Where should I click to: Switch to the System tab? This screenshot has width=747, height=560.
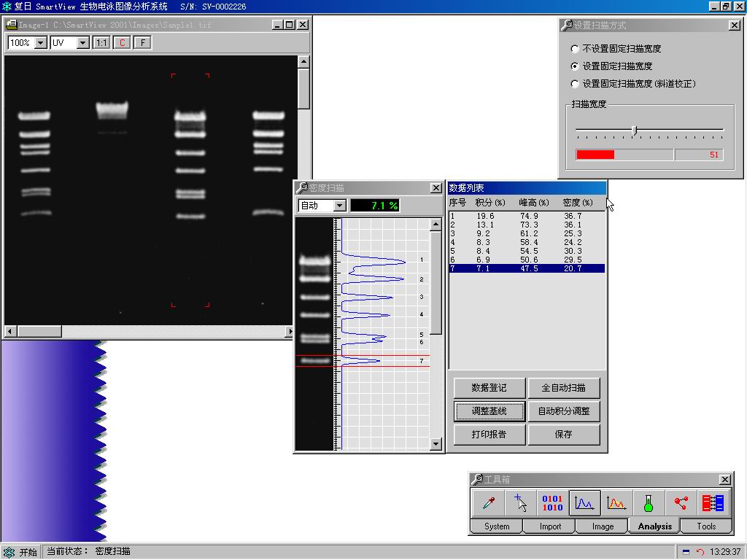tap(497, 526)
